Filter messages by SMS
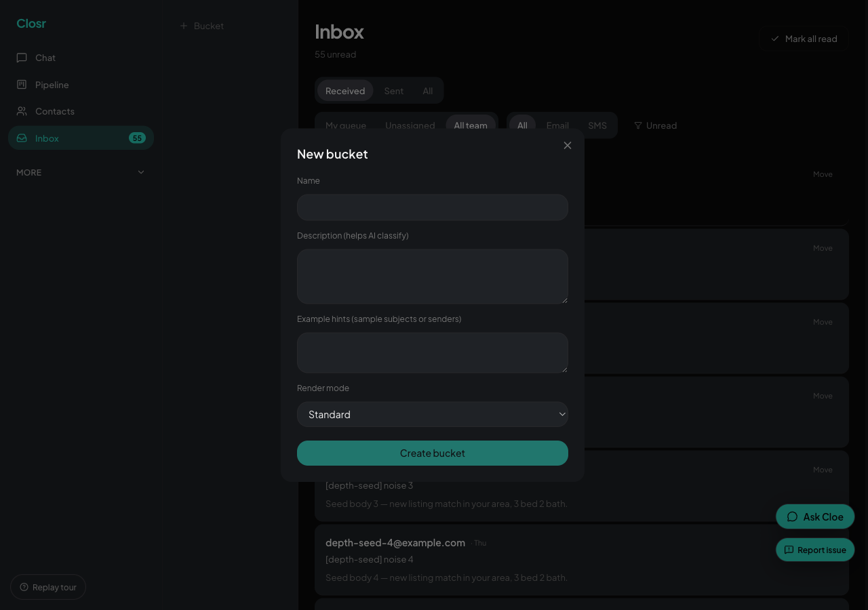This screenshot has height=610, width=868. point(597,125)
